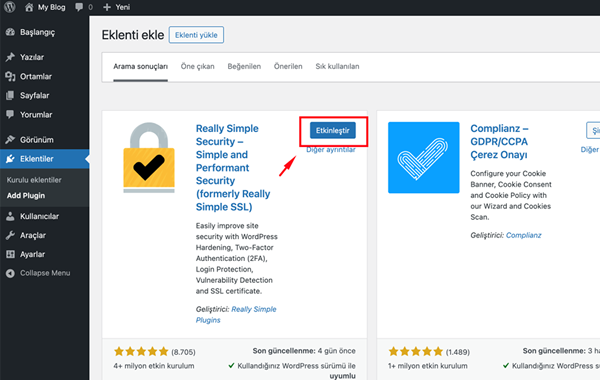Click the Yorumlar comment icon
The width and height of the screenshot is (600, 380).
coord(10,114)
